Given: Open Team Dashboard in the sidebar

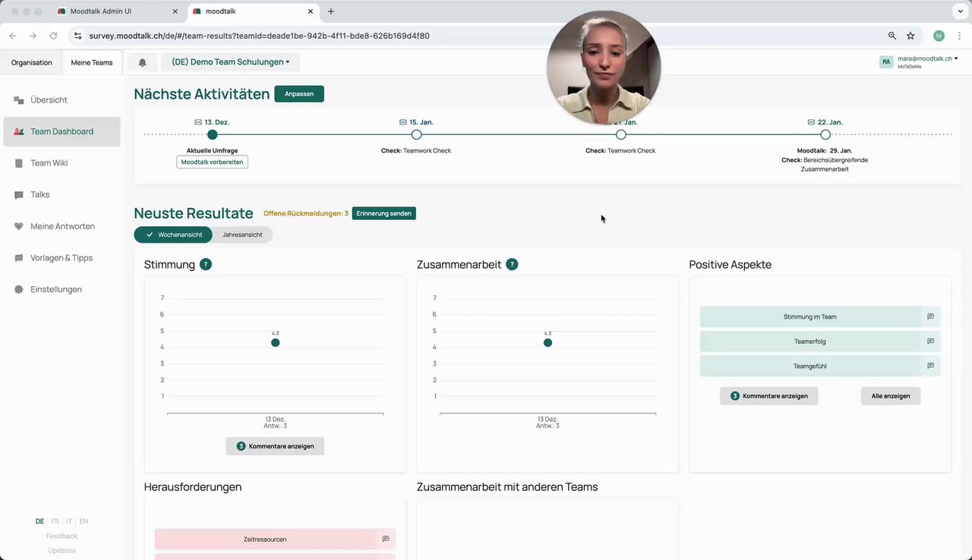Looking at the screenshot, I should [x=62, y=131].
